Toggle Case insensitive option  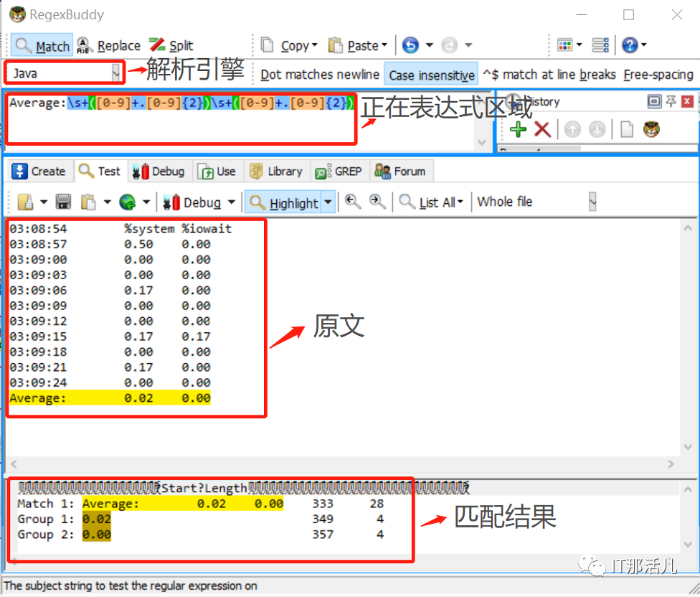tap(432, 75)
